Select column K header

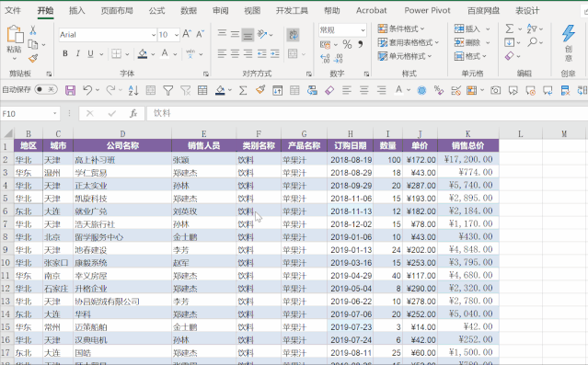click(468, 134)
